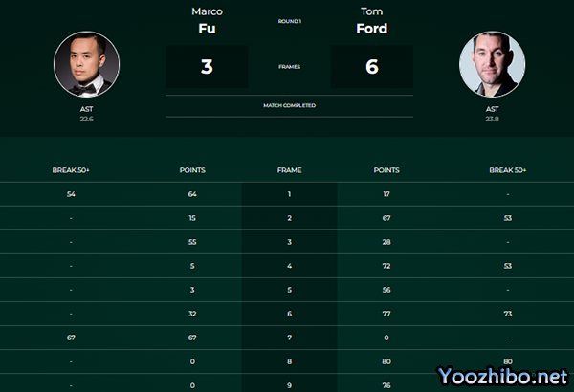Click Marco Fu's Break 50+ column header
The height and width of the screenshot is (392, 574).
(x=71, y=170)
